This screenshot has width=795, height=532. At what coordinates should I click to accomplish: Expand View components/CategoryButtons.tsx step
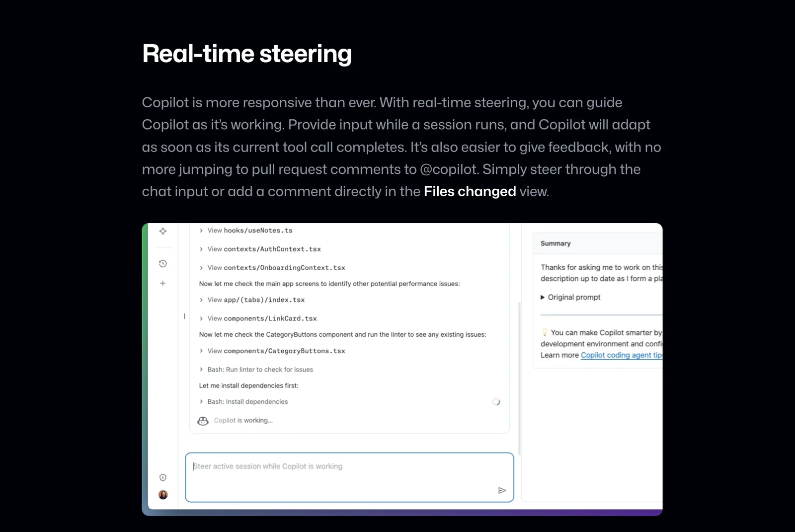coord(201,351)
